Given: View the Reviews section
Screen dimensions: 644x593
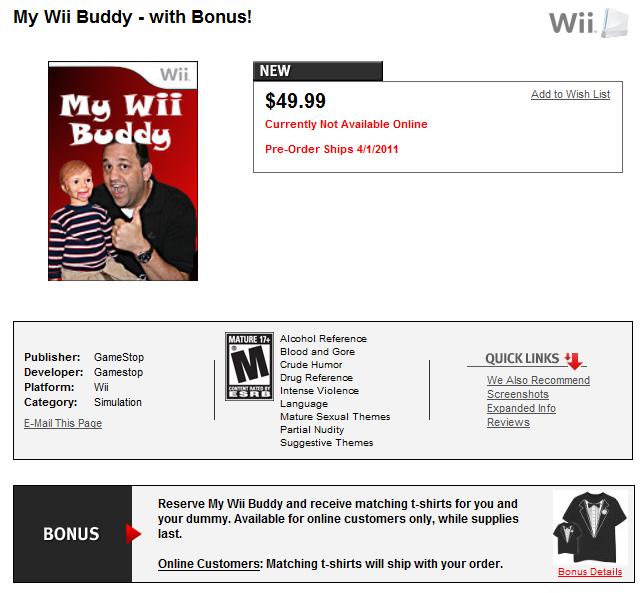Looking at the screenshot, I should pos(508,422).
